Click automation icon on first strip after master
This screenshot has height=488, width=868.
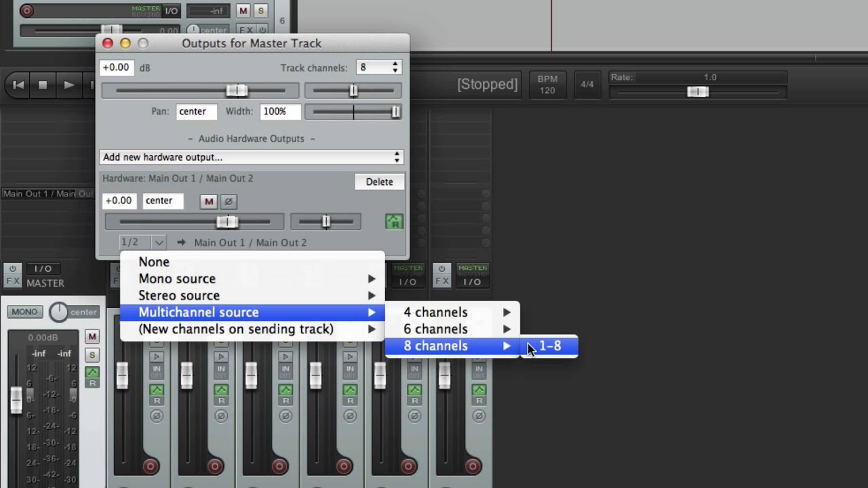[x=157, y=390]
